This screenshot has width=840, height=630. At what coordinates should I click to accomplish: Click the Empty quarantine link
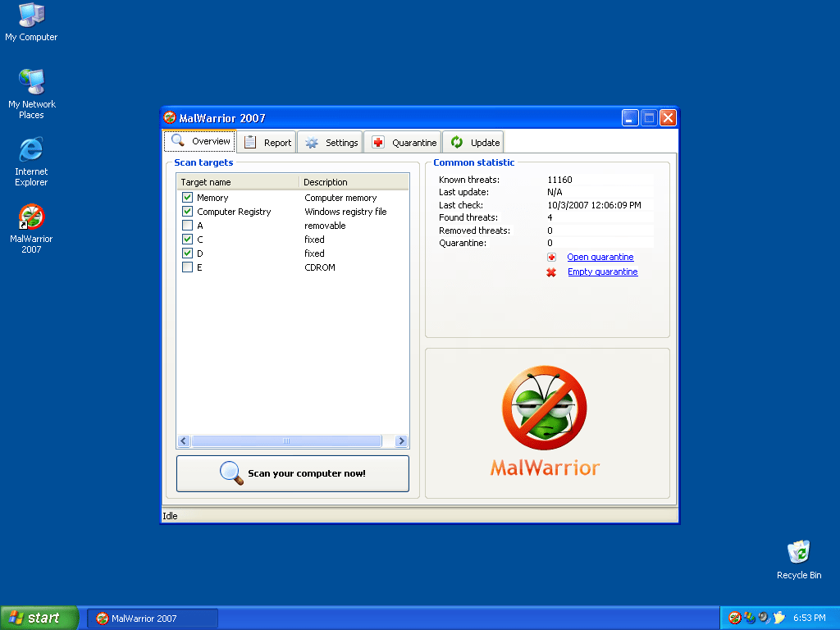[x=602, y=272]
